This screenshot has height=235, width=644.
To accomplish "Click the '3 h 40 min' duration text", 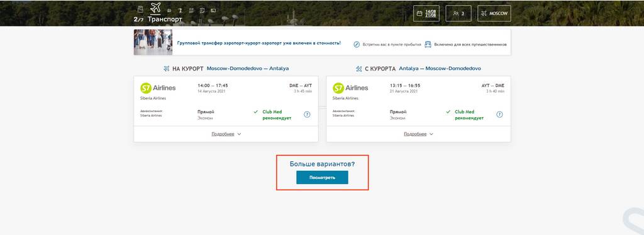I will click(x=495, y=91).
